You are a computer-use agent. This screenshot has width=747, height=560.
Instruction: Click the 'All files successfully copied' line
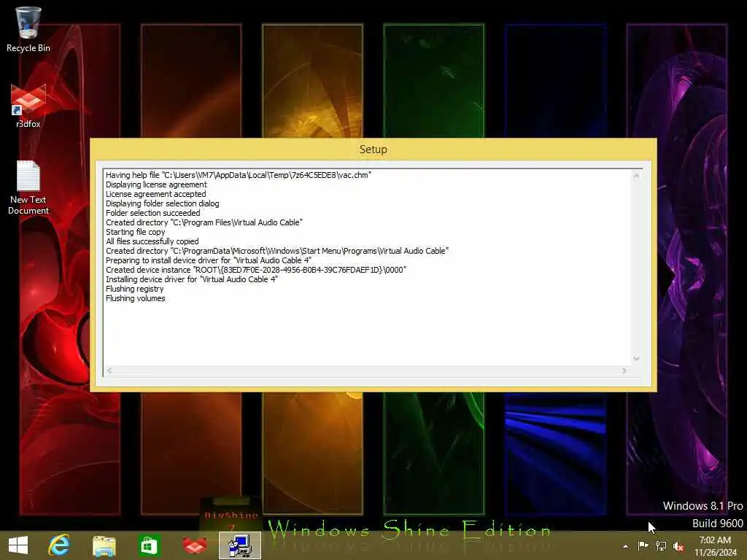point(152,241)
